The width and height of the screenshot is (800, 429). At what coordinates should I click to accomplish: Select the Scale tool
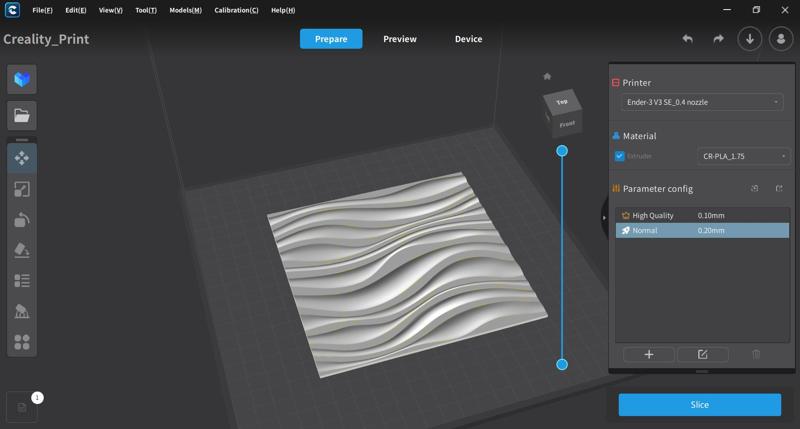pos(22,189)
